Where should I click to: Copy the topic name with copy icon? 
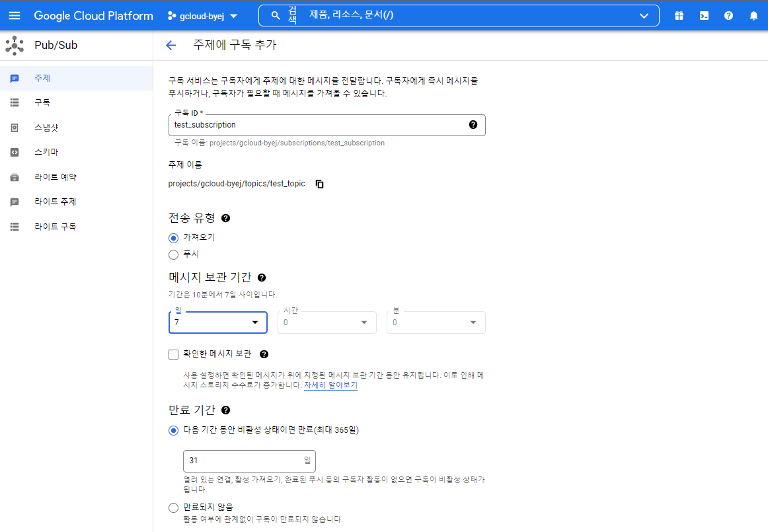pyautogui.click(x=319, y=184)
